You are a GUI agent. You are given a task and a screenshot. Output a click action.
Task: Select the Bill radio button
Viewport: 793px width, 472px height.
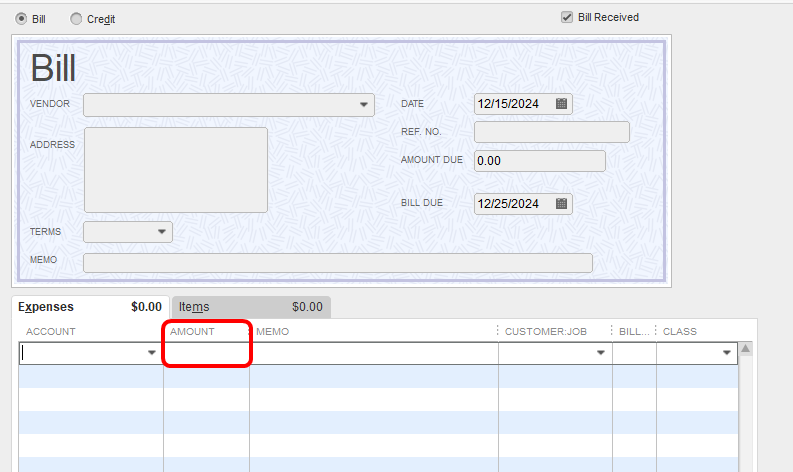pos(21,19)
